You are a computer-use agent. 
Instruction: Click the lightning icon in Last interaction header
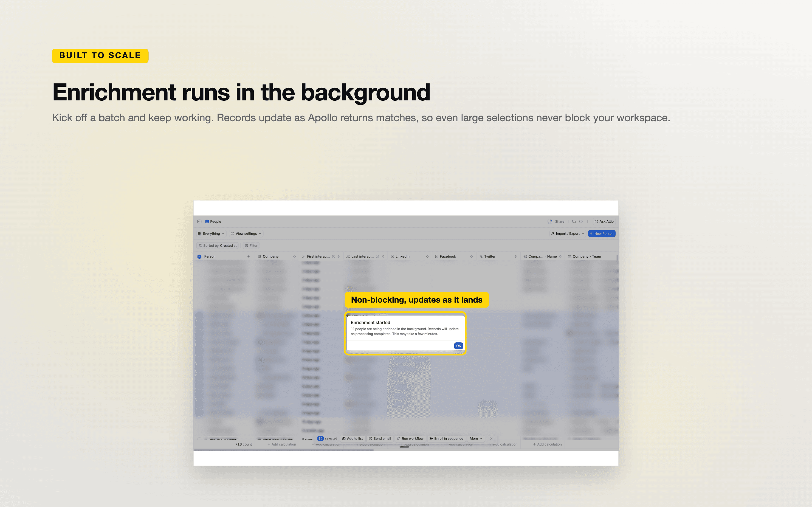[383, 257]
